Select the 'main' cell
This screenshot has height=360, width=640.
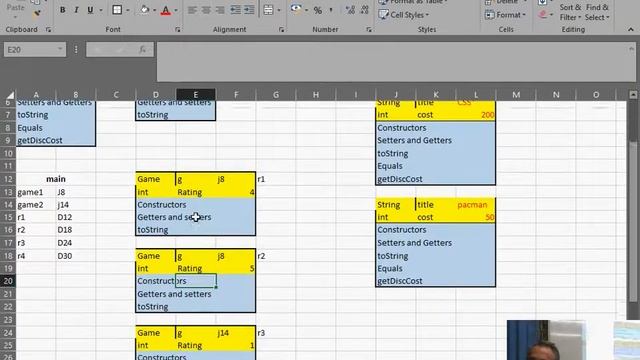click(x=56, y=179)
